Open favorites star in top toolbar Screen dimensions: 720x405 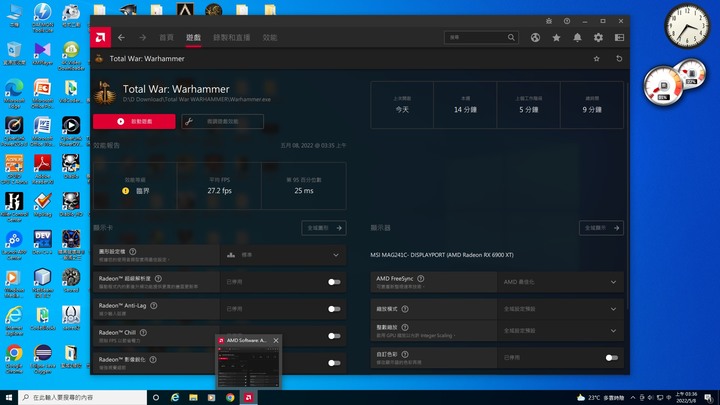[556, 38]
